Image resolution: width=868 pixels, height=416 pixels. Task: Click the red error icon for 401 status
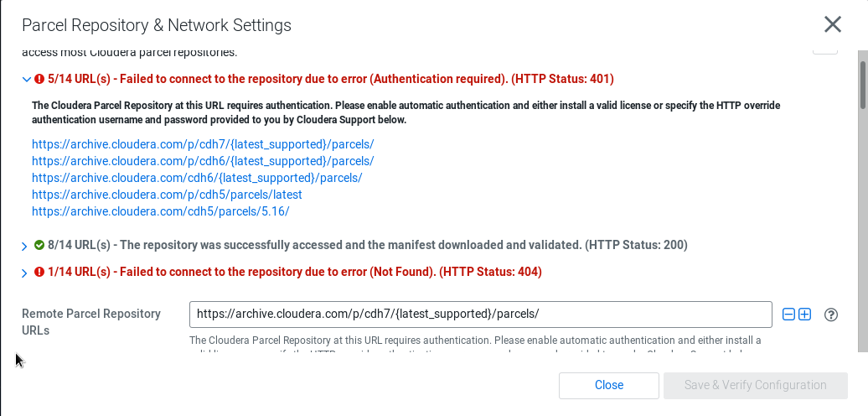(x=39, y=79)
